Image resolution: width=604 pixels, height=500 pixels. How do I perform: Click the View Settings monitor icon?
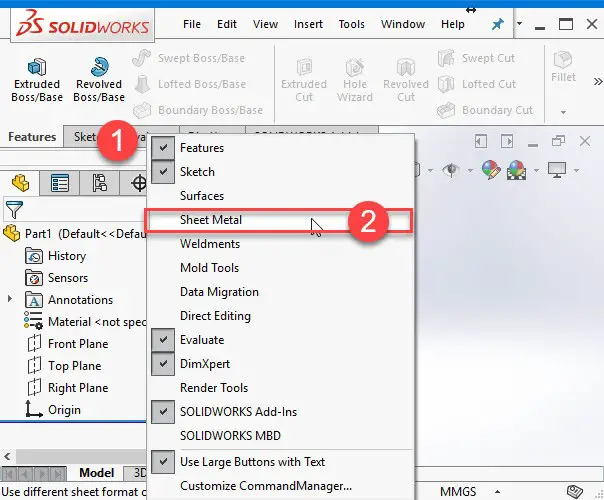click(557, 170)
